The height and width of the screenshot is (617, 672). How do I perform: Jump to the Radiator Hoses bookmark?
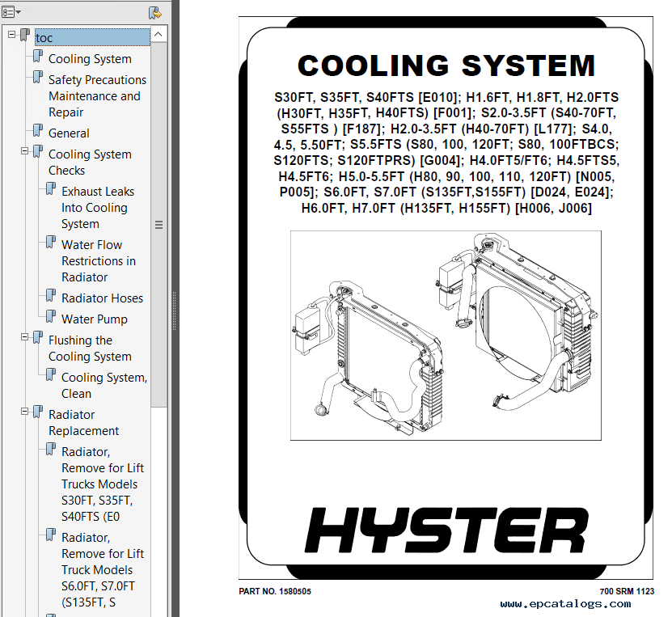pyautogui.click(x=103, y=298)
